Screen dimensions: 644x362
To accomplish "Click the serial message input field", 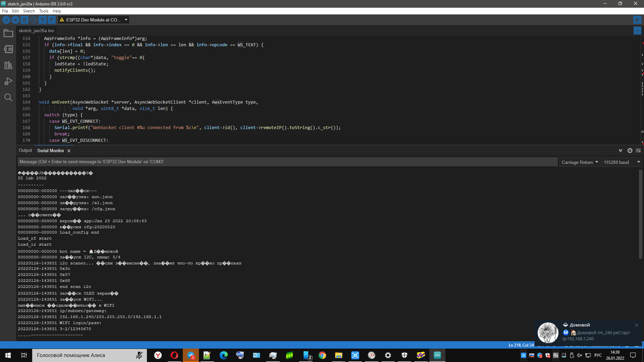I will (x=287, y=162).
